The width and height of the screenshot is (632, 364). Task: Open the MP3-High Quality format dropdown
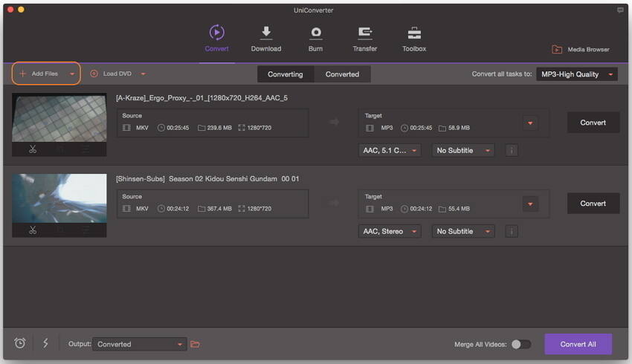tap(576, 74)
